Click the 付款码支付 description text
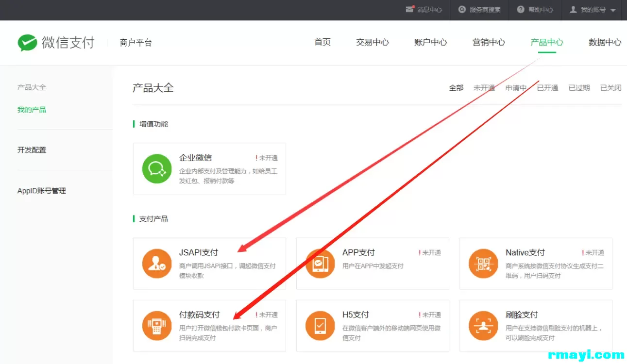 (x=228, y=332)
